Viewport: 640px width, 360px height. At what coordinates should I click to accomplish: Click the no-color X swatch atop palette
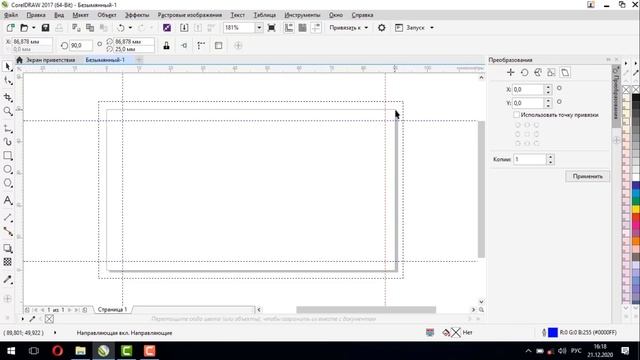point(626,89)
